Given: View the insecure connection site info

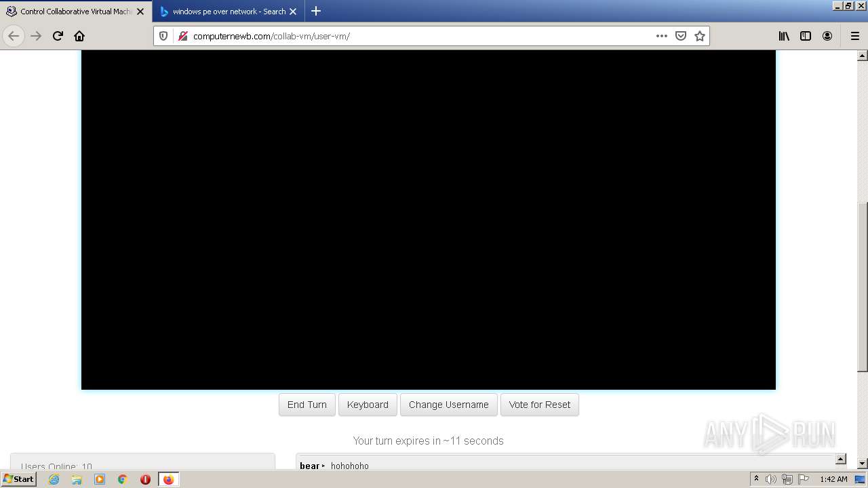Looking at the screenshot, I should [182, 36].
